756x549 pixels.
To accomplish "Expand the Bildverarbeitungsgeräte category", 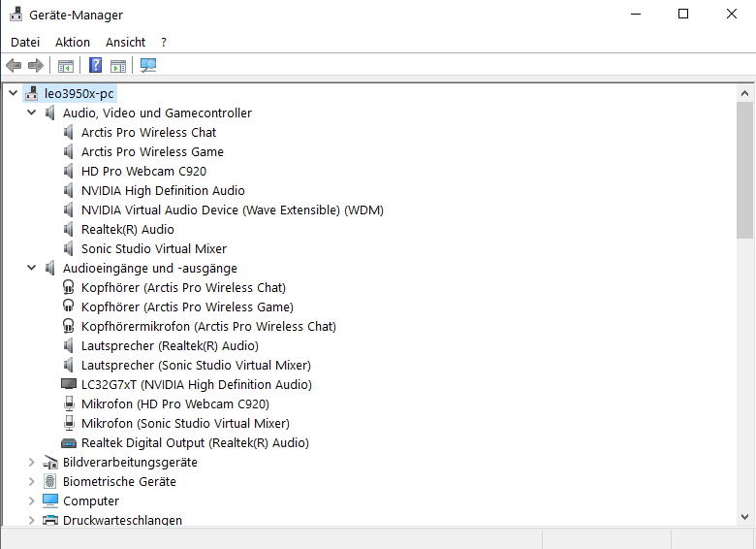I will [32, 462].
